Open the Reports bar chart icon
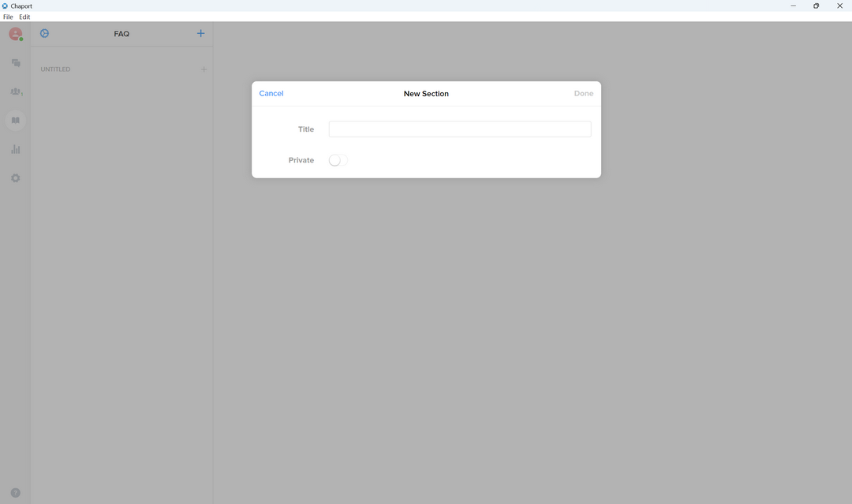Screen dimensions: 852x504 16,149
